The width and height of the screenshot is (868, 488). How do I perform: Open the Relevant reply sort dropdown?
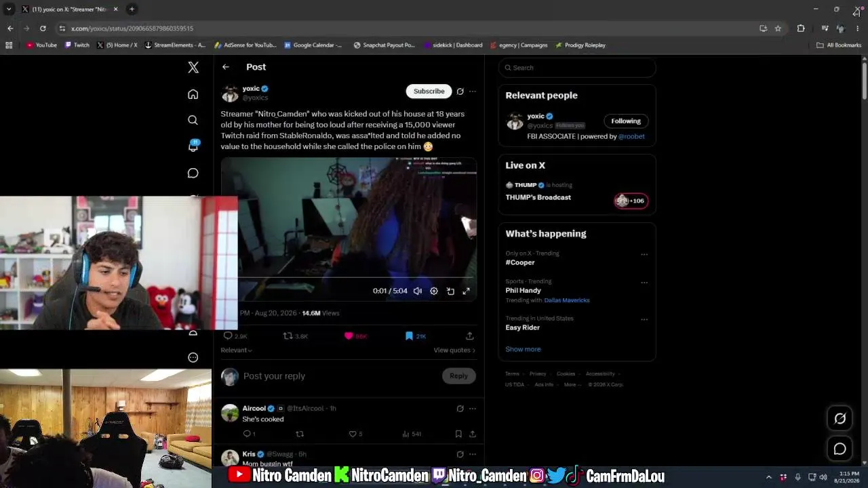tap(236, 350)
